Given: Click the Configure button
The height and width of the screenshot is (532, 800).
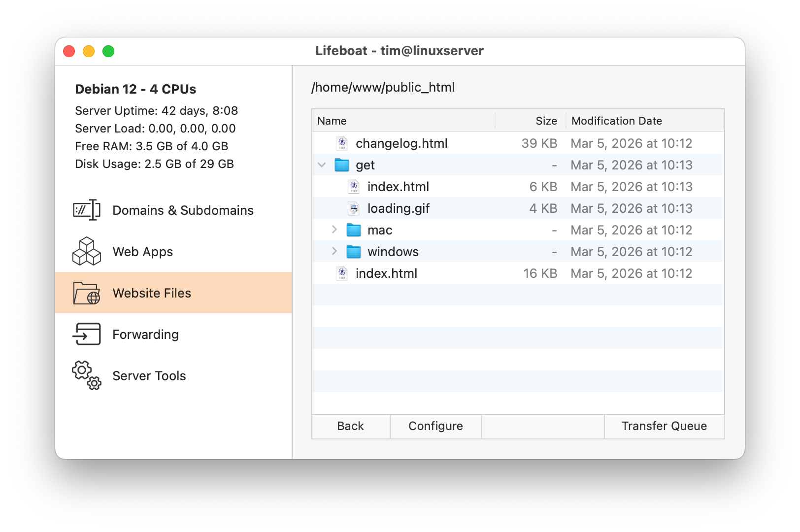Looking at the screenshot, I should pyautogui.click(x=435, y=426).
